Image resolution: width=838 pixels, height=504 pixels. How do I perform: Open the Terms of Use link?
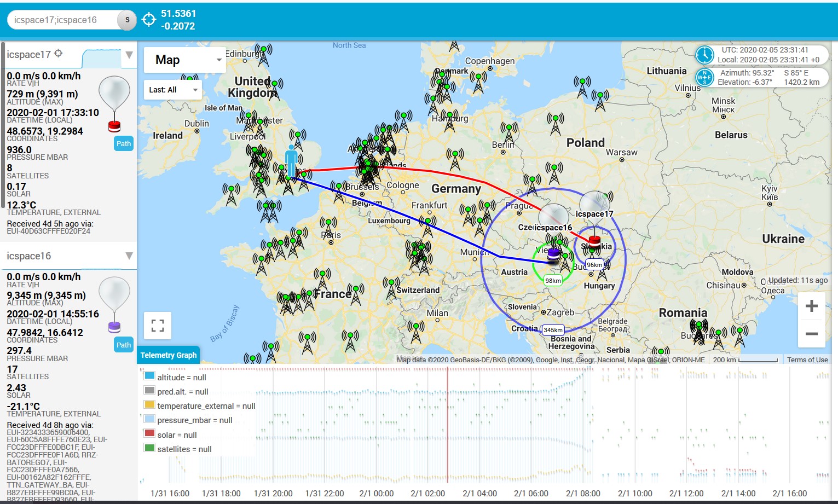(807, 360)
